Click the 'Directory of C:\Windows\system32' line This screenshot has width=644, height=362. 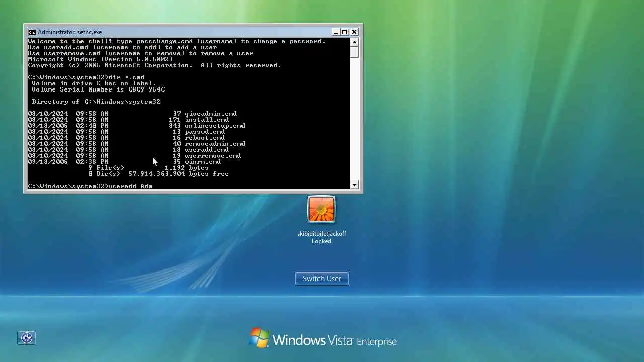click(96, 102)
